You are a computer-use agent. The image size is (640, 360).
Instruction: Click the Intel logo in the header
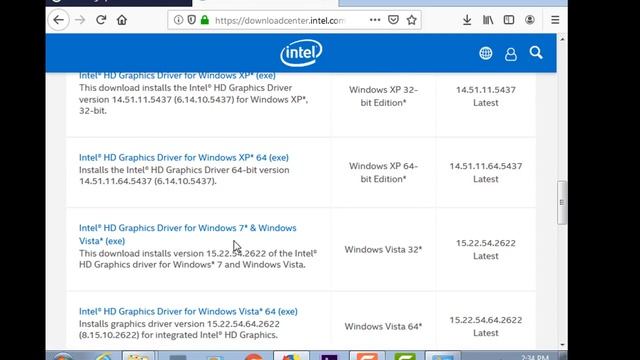click(301, 53)
